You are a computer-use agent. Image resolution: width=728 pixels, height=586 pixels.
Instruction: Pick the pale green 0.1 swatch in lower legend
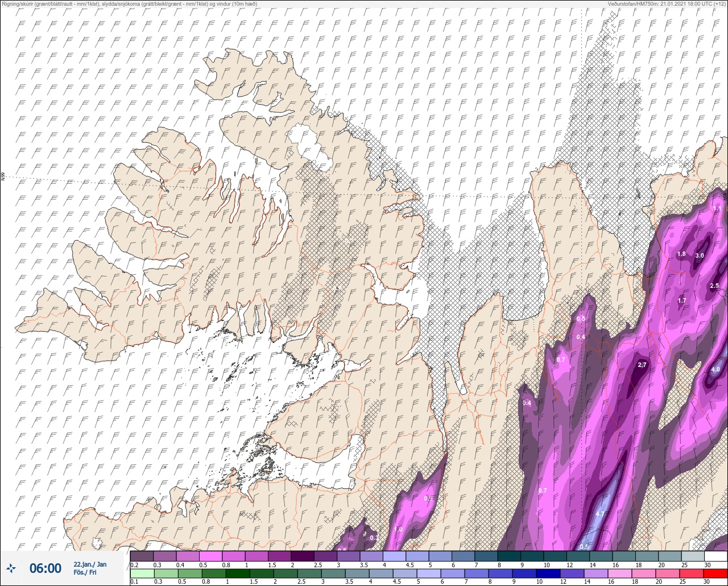pos(142,573)
